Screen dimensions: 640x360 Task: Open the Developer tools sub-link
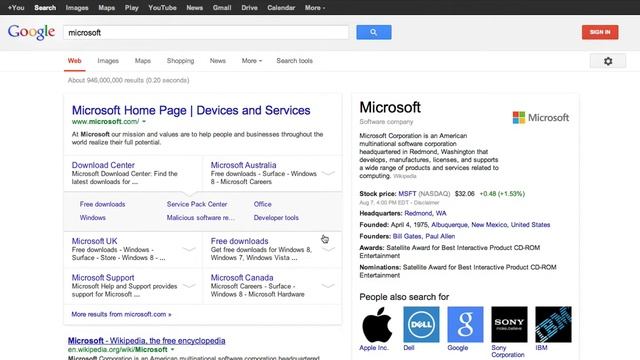click(276, 218)
